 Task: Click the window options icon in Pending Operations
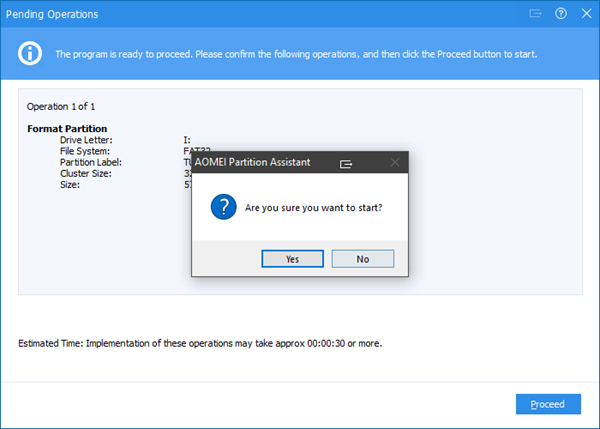[536, 14]
